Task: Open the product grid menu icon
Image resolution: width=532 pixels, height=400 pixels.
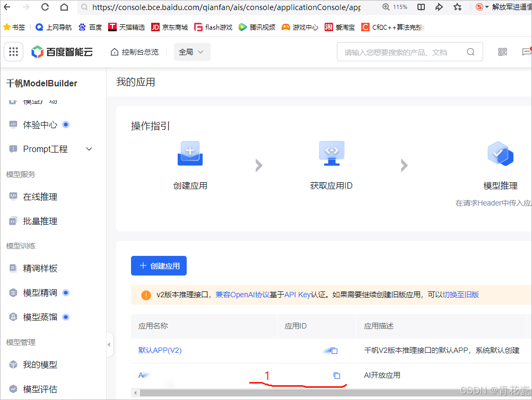Action: [14, 51]
